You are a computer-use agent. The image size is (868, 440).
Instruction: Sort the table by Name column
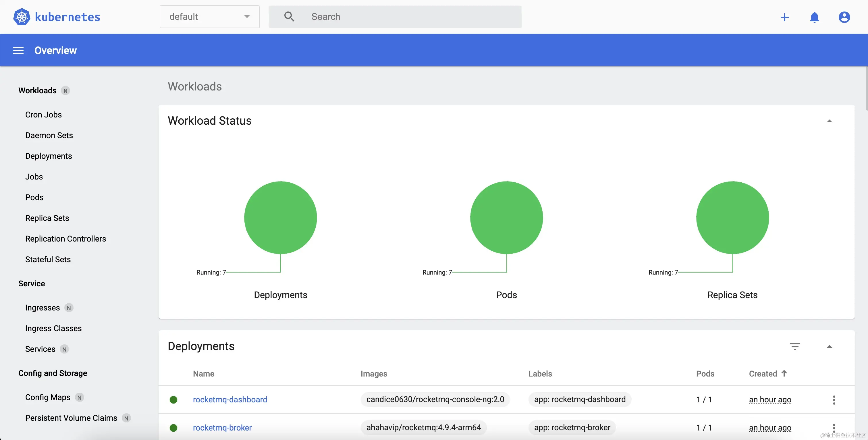pyautogui.click(x=204, y=374)
